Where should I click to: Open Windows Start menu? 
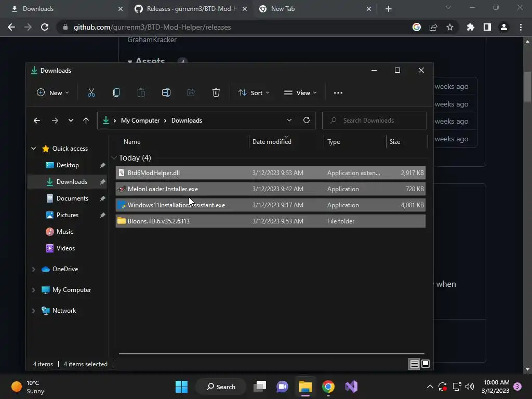(181, 387)
